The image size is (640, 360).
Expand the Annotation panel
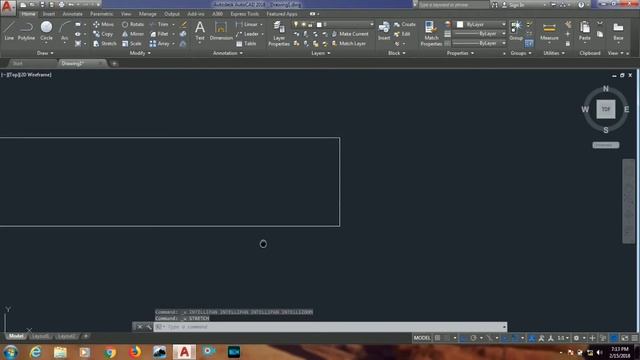coord(228,53)
